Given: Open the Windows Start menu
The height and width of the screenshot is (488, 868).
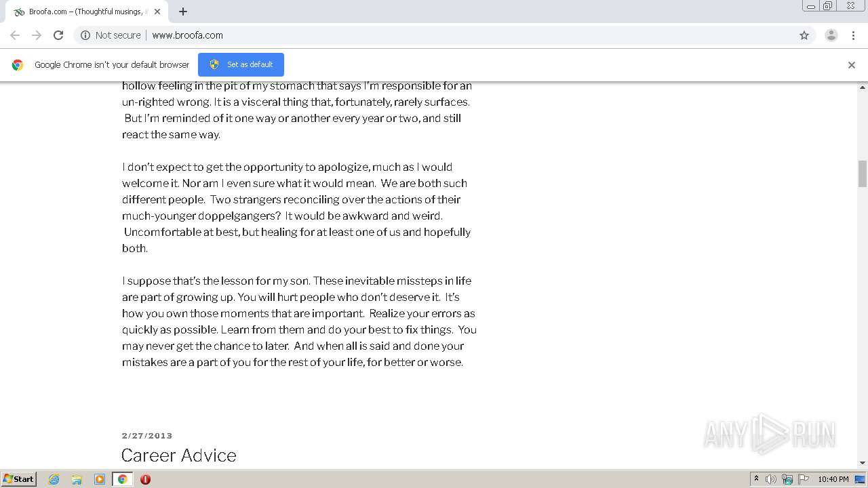Looking at the screenshot, I should [19, 479].
